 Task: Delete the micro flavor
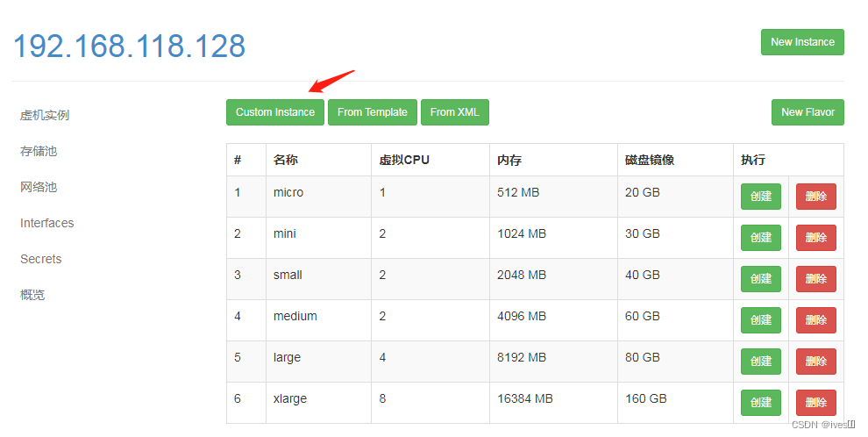pyautogui.click(x=815, y=197)
